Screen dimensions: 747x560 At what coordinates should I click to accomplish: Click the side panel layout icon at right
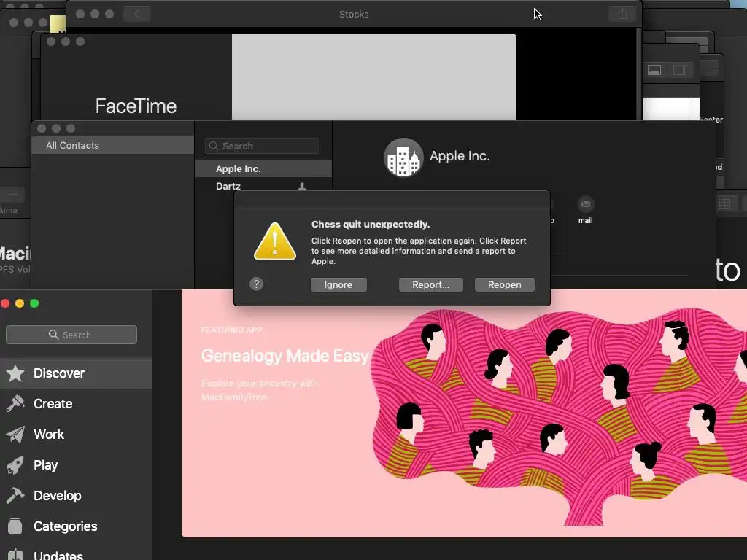point(679,71)
